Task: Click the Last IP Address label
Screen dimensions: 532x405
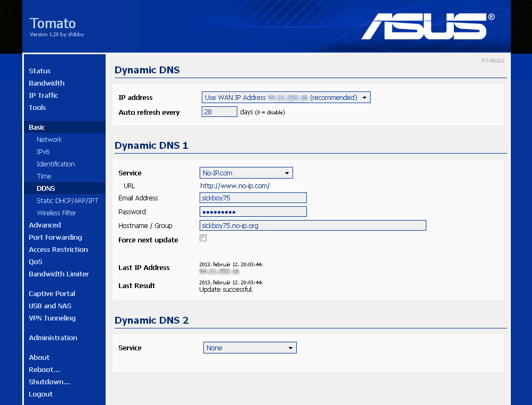Action: [x=144, y=268]
